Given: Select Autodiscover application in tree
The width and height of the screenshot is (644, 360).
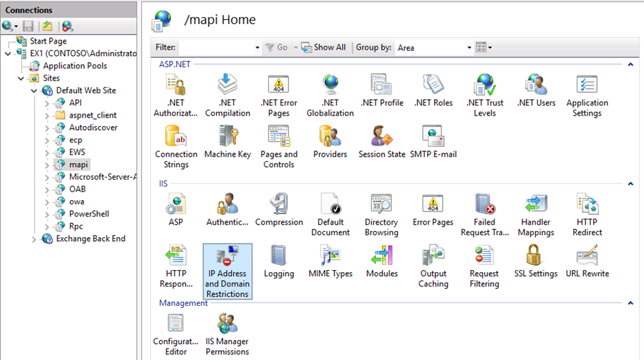Looking at the screenshot, I should click(x=93, y=127).
